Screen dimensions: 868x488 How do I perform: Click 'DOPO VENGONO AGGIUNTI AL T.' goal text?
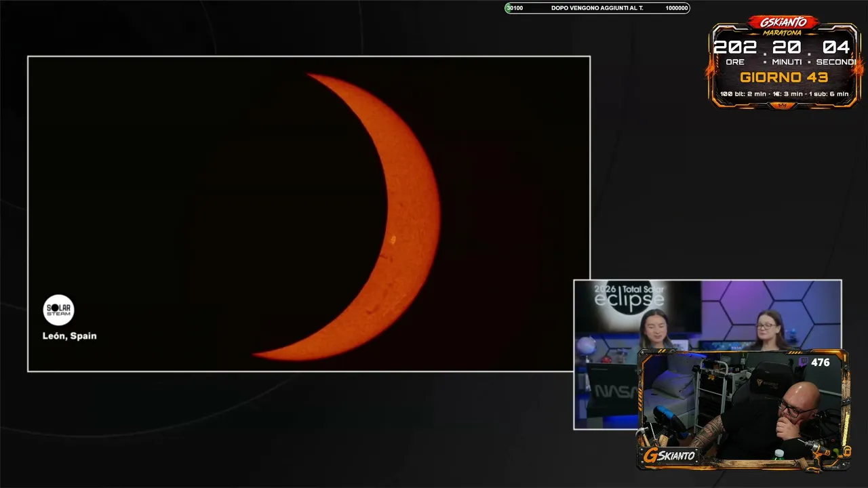(x=597, y=8)
